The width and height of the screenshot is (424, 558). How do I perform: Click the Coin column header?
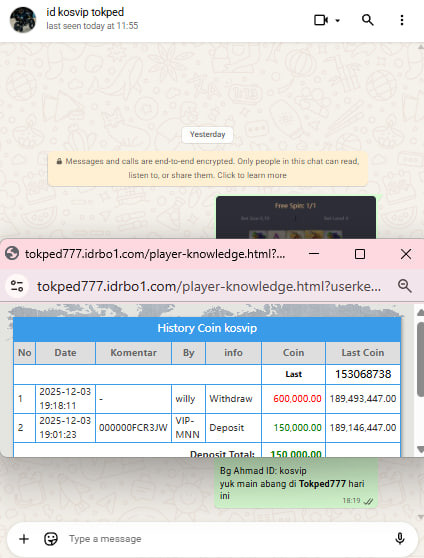click(293, 353)
